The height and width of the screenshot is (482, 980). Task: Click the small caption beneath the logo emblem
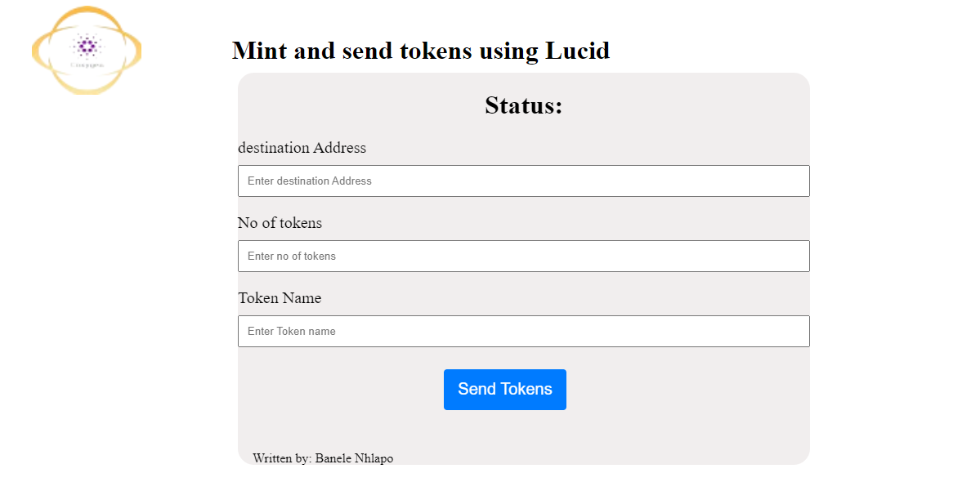click(x=87, y=65)
